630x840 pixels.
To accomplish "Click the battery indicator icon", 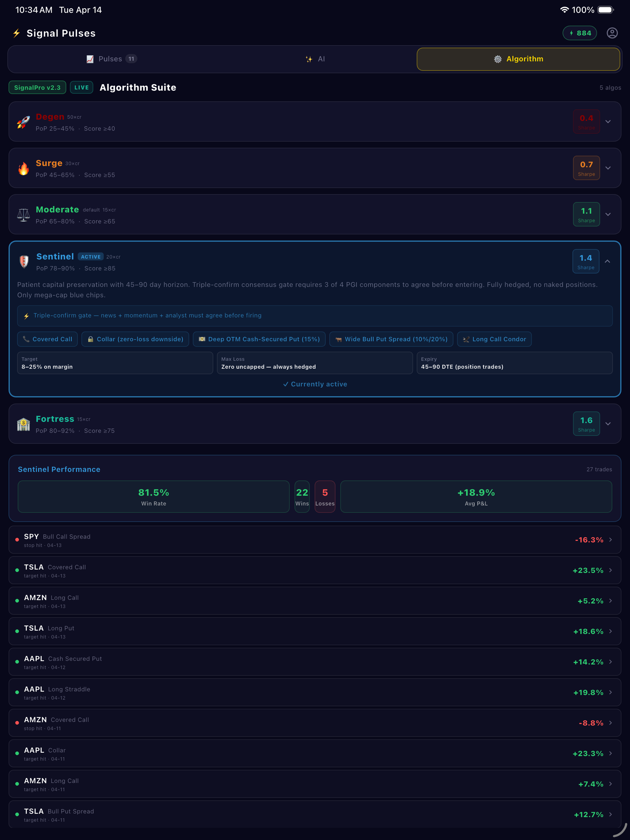I will click(x=606, y=10).
